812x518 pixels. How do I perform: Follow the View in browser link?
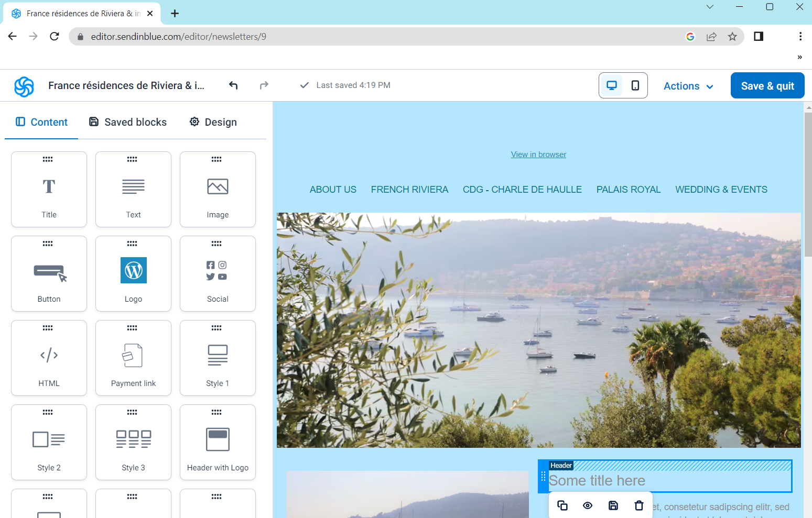tap(538, 155)
